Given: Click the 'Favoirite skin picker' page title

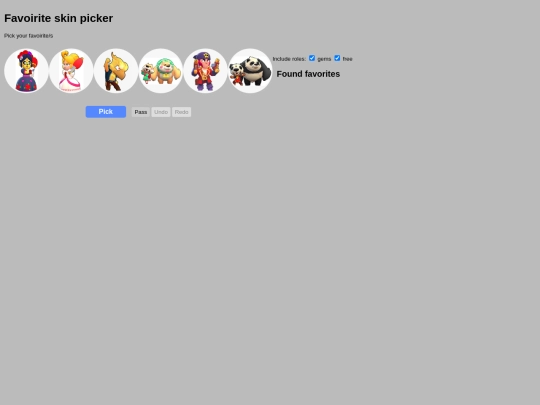Looking at the screenshot, I should tap(59, 18).
